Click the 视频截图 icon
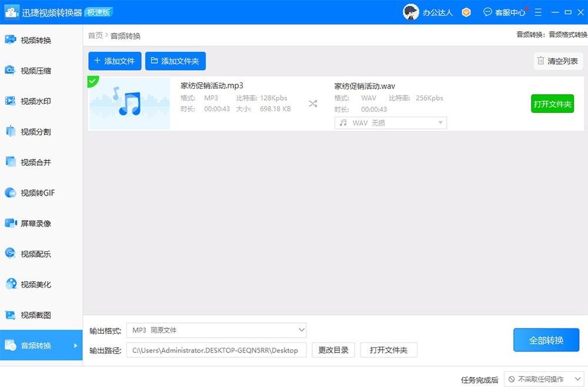This screenshot has width=588, height=392. pyautogui.click(x=11, y=315)
